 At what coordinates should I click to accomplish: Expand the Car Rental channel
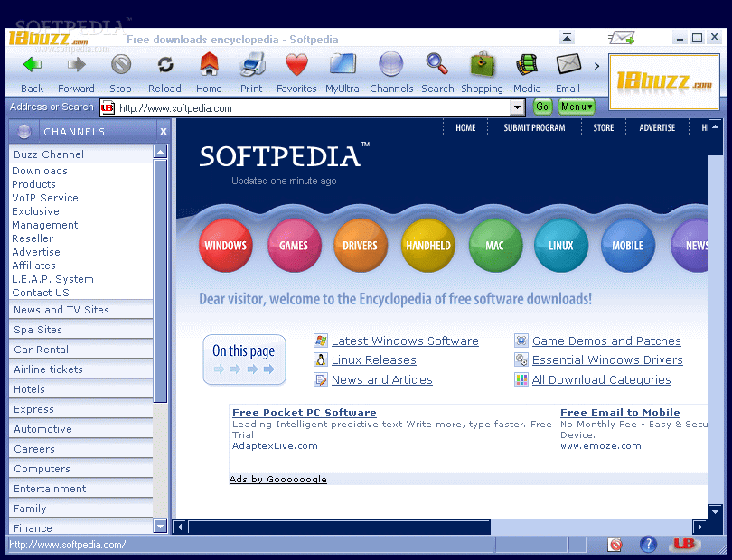pyautogui.click(x=80, y=350)
